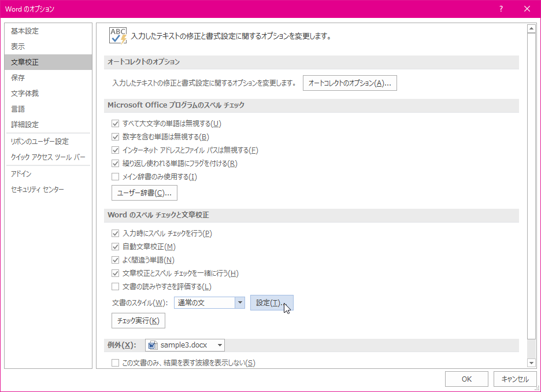This screenshot has width=541, height=392.
Task: Click the 文書のスタイル(W): label
Action: (140, 303)
